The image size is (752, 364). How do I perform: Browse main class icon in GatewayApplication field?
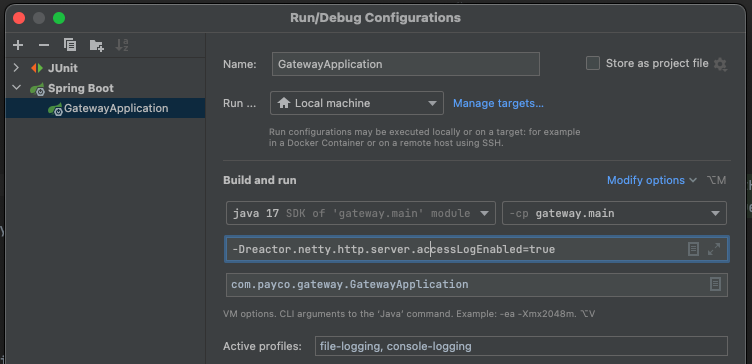tap(715, 284)
